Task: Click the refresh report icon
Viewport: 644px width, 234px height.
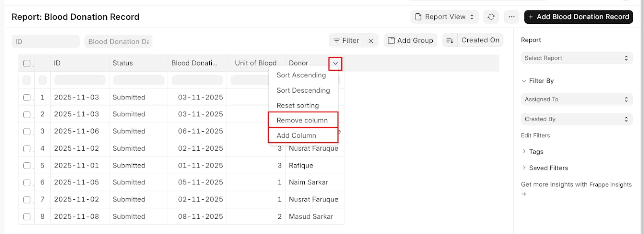Action: [491, 17]
